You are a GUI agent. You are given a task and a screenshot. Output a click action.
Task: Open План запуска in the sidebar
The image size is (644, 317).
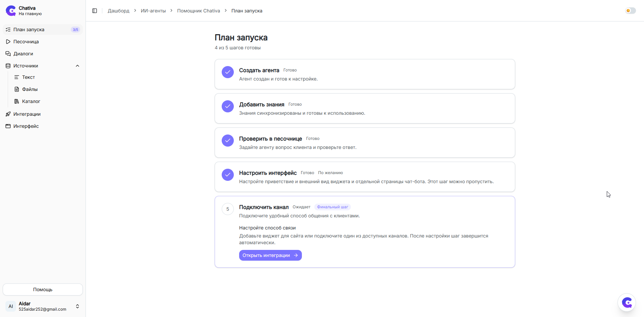(43, 30)
